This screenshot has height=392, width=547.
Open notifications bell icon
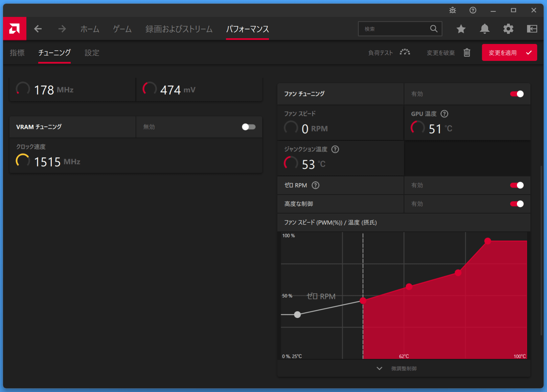[484, 29]
